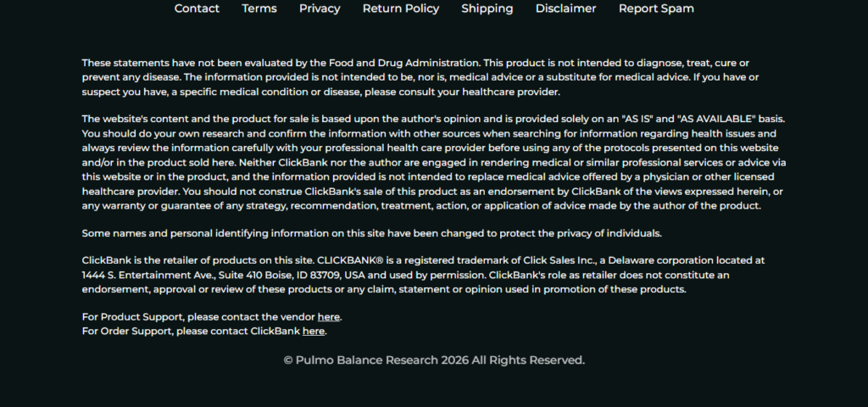Image resolution: width=868 pixels, height=407 pixels.
Task: Go to the Terms page link
Action: pyautogui.click(x=259, y=8)
